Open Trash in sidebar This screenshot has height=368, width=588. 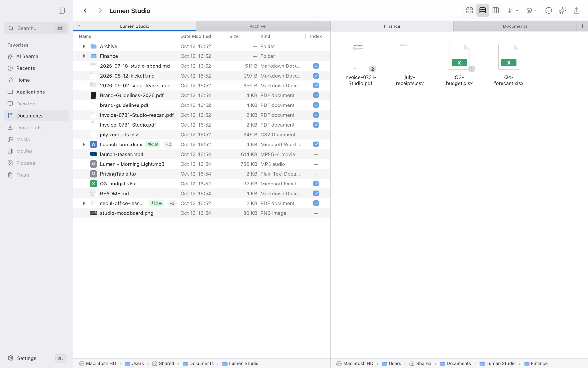click(37, 175)
